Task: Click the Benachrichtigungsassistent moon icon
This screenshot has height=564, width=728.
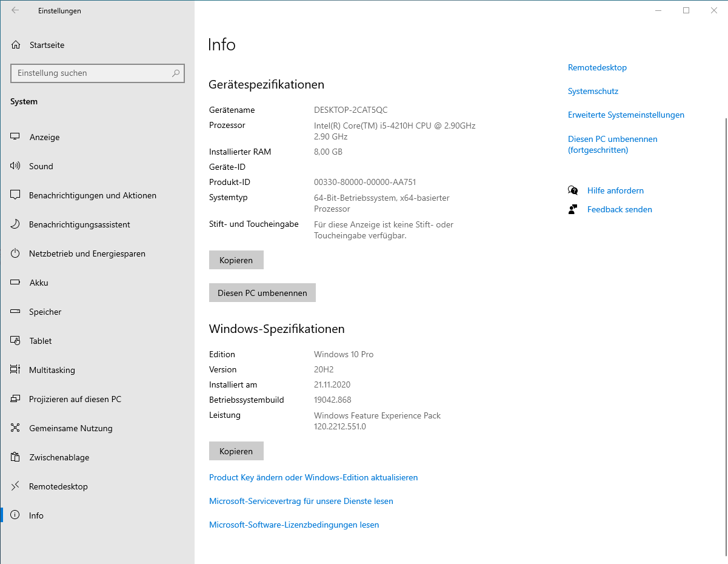Action: (x=16, y=224)
